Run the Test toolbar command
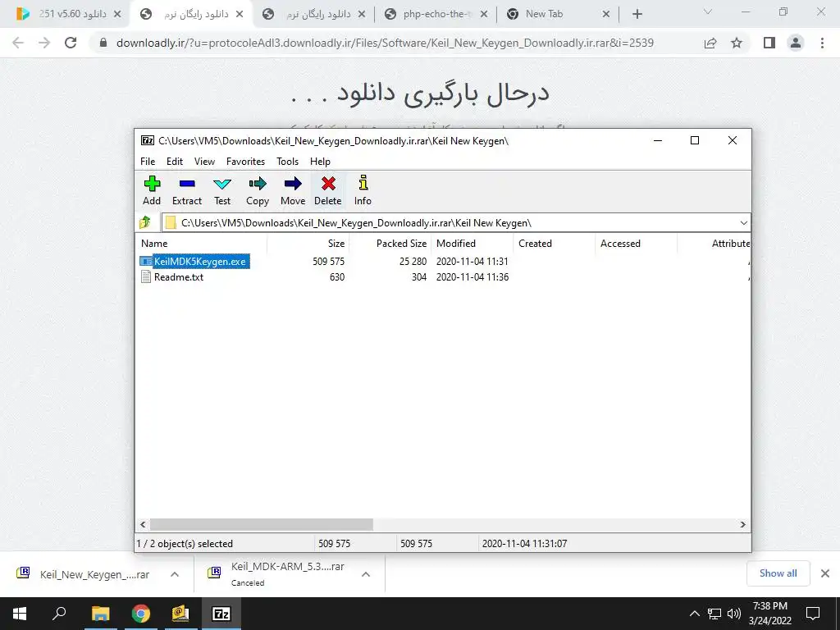The width and height of the screenshot is (840, 630). 222,190
